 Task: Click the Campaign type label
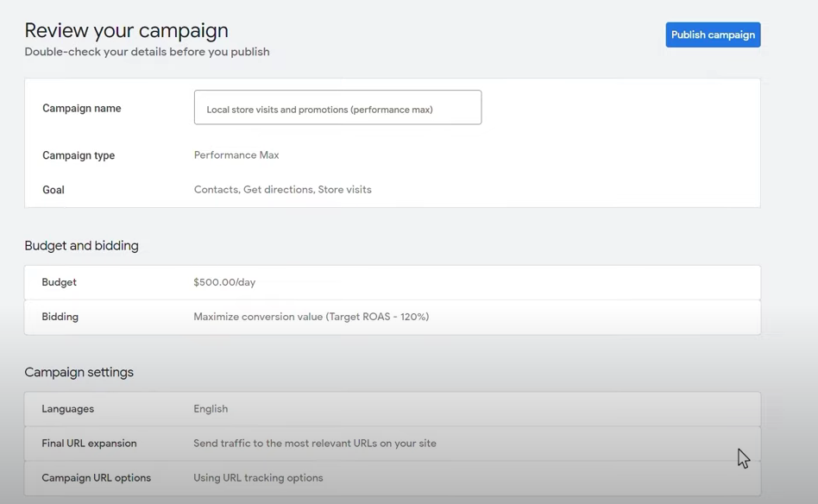(79, 155)
